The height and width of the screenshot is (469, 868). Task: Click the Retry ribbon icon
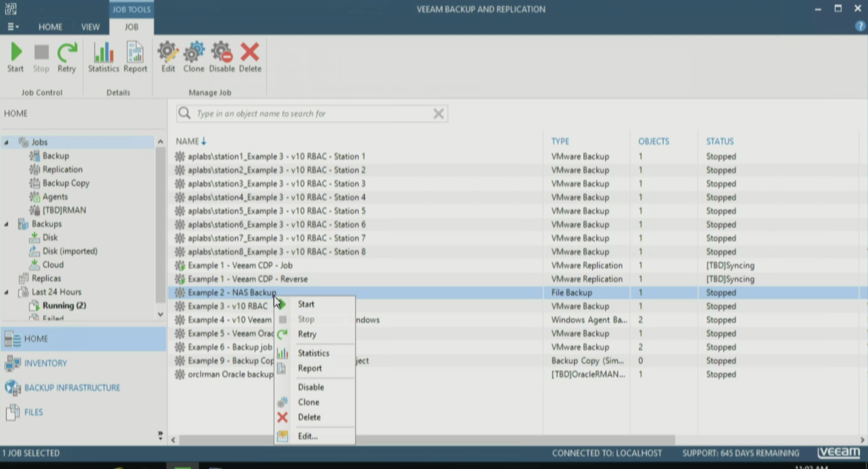(67, 57)
